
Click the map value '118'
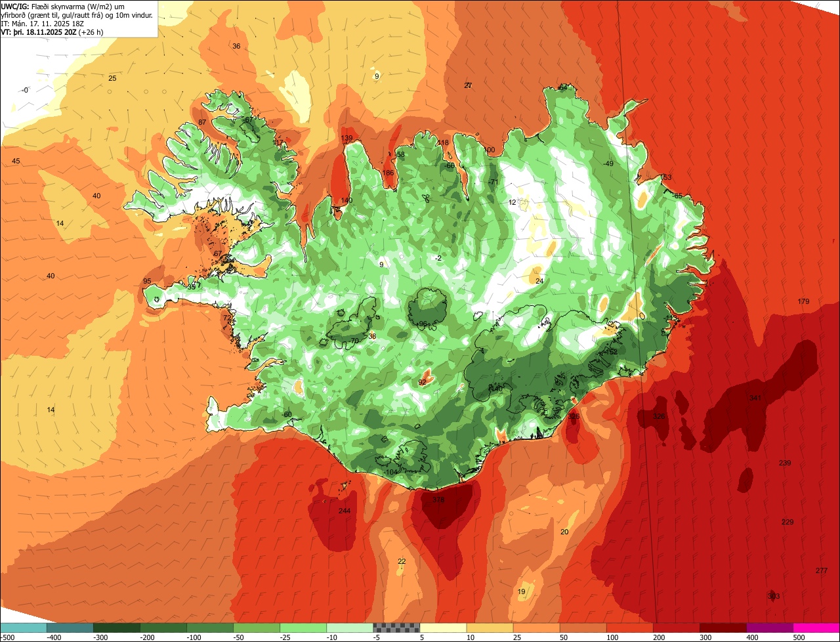tap(443, 143)
